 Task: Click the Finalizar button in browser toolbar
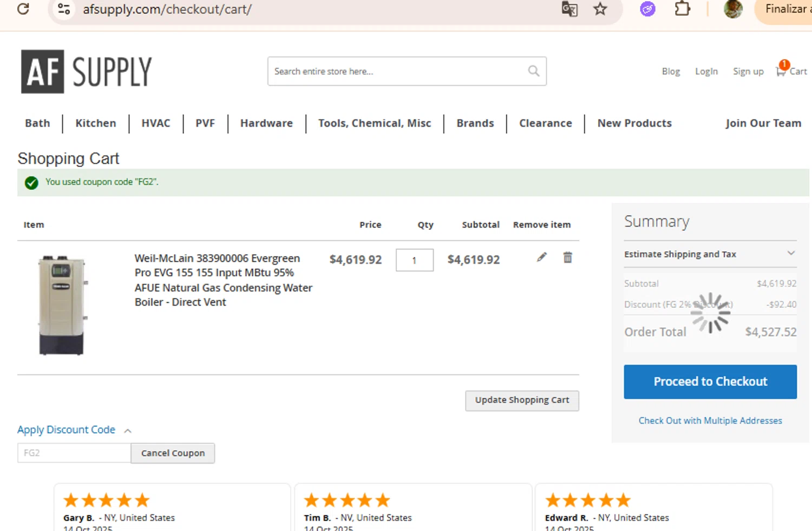point(785,9)
